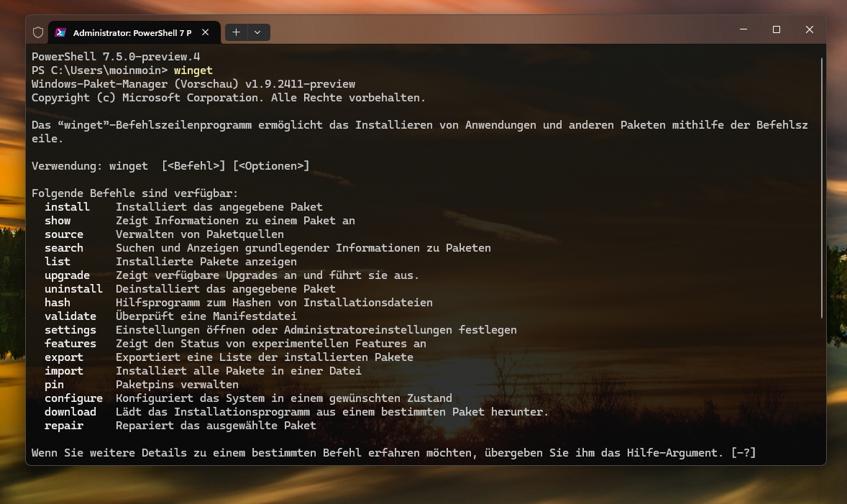Click the version text 'v1.9.2411-preview'

coord(301,83)
